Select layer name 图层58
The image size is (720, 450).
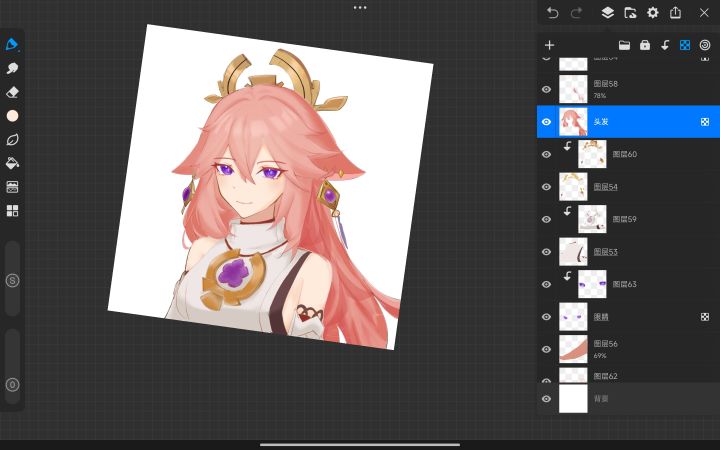coord(605,84)
